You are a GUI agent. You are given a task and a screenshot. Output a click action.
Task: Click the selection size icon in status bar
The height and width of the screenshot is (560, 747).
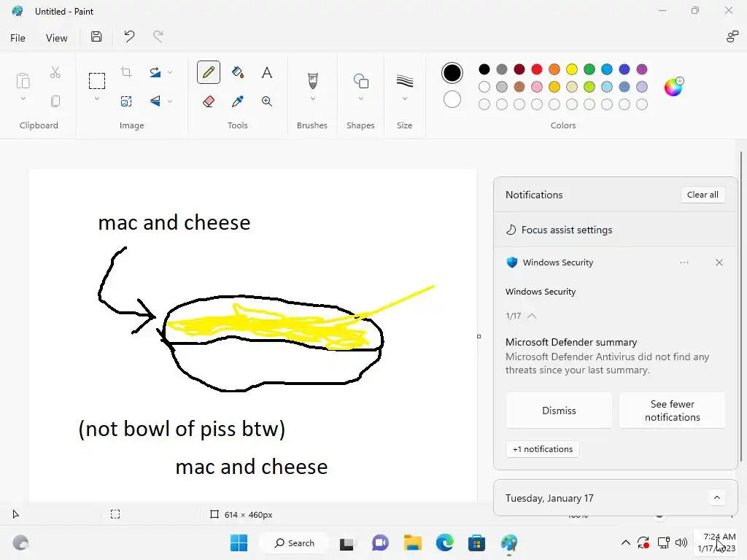pos(115,514)
